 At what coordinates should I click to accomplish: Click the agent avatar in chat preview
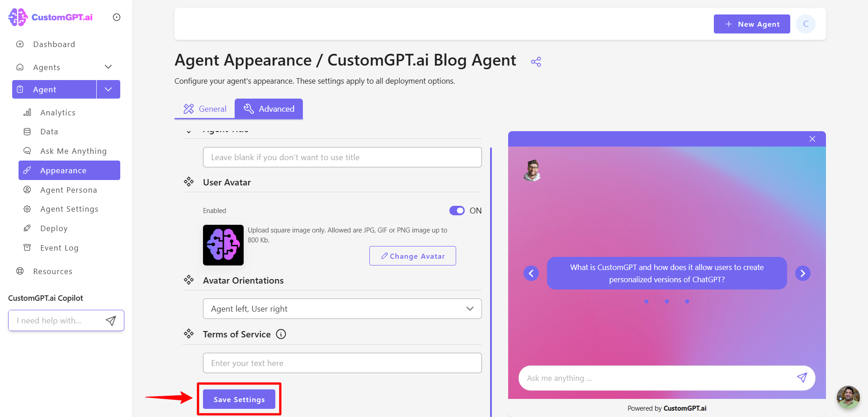pos(533,171)
